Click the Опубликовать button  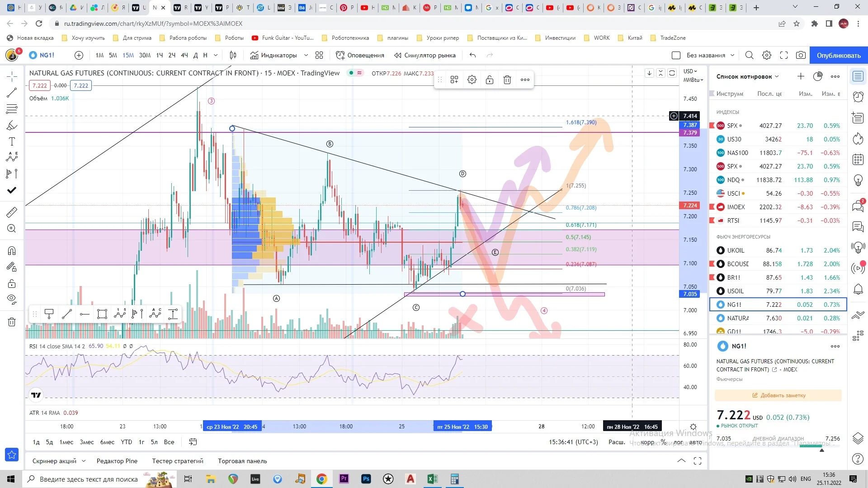click(839, 55)
